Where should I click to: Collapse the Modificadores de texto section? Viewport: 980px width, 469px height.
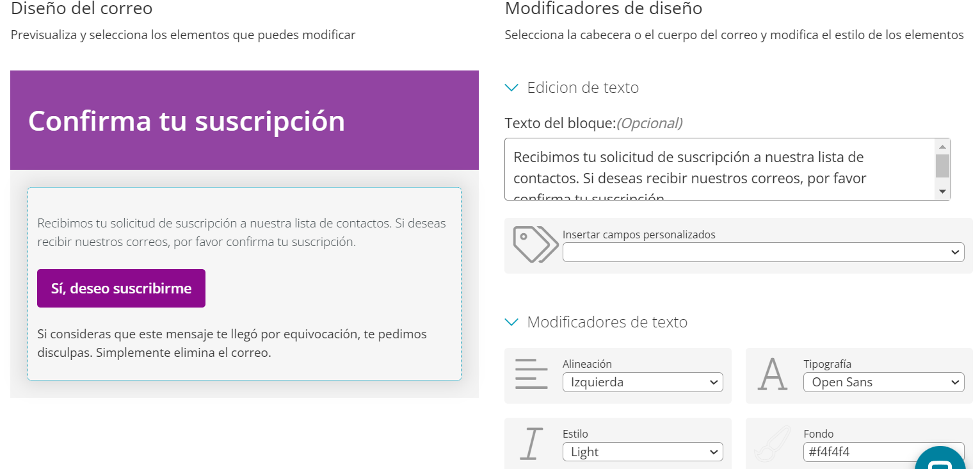(x=511, y=322)
